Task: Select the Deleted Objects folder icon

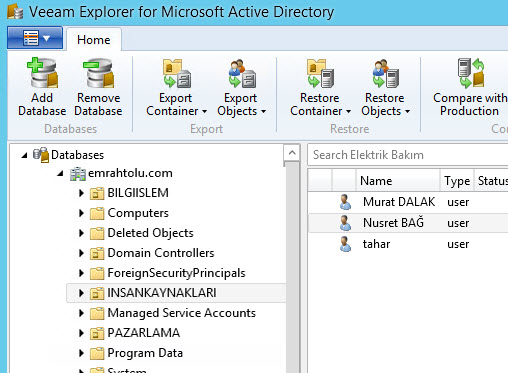Action: click(97, 233)
